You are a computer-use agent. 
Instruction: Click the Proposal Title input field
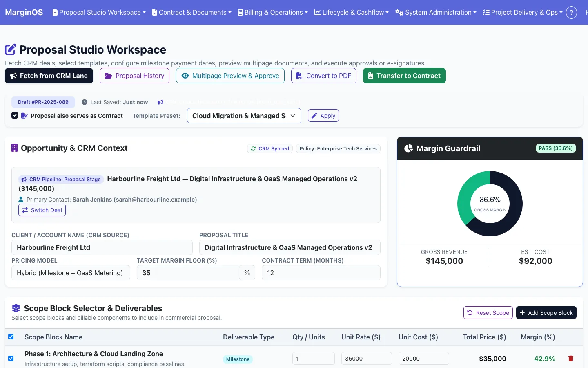click(x=290, y=247)
